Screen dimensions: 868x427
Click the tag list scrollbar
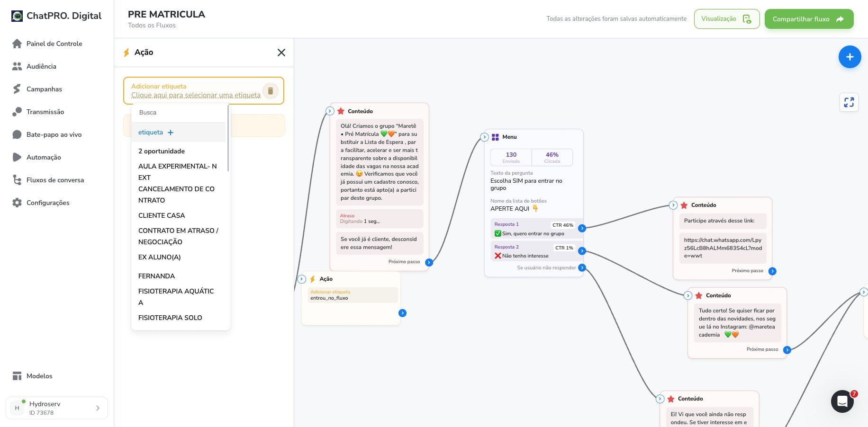pyautogui.click(x=228, y=138)
